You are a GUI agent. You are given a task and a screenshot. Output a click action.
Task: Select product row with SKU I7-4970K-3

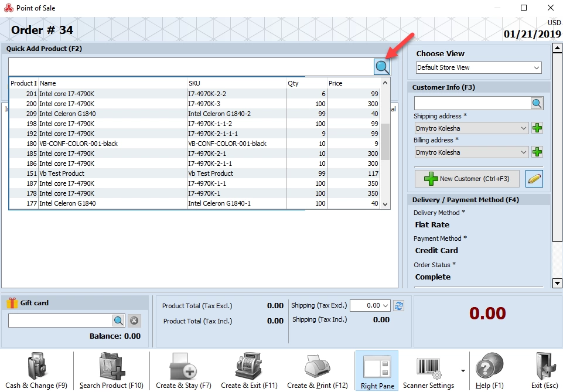pos(195,104)
